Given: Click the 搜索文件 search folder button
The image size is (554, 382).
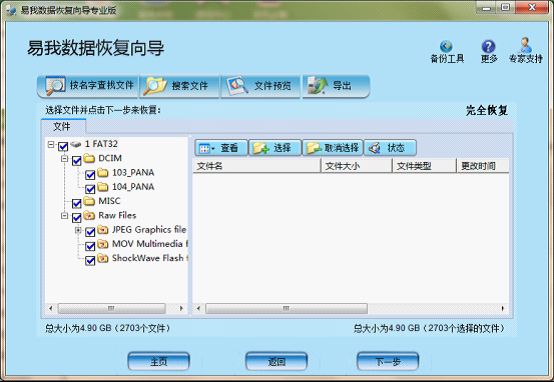Looking at the screenshot, I should [x=180, y=86].
